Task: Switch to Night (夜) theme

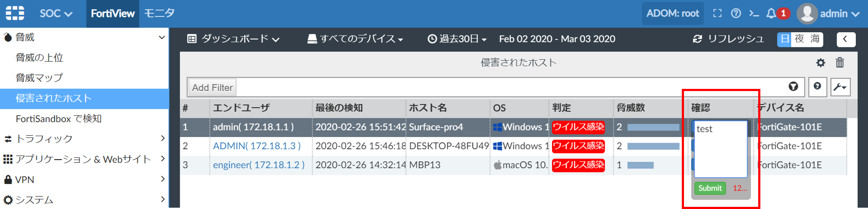Action: [799, 39]
